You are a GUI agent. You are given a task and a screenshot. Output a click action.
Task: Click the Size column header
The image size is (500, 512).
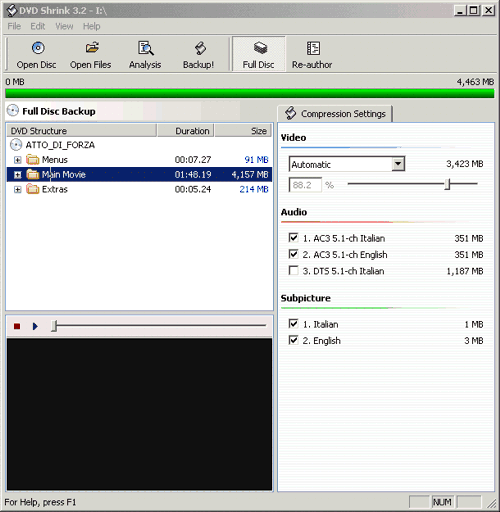[x=243, y=131]
